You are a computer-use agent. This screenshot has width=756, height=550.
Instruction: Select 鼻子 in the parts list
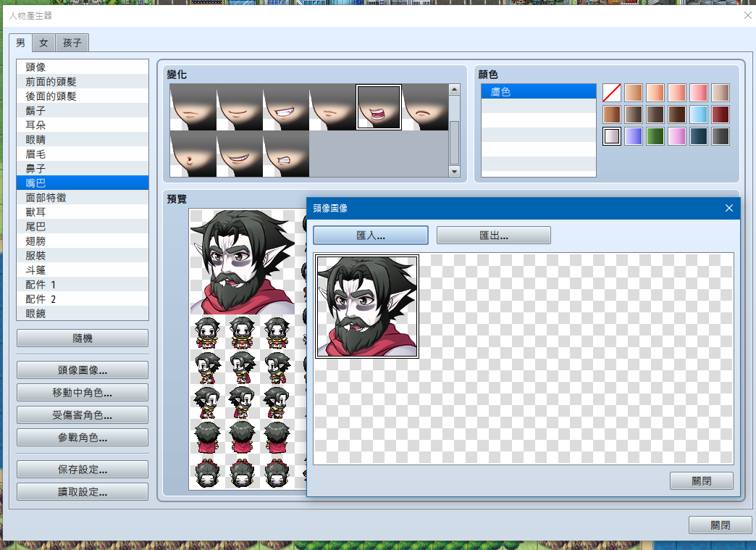click(83, 168)
